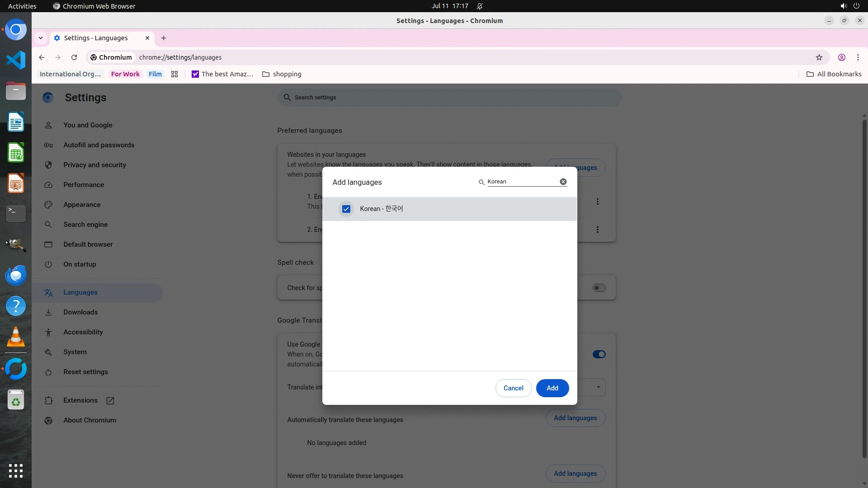Uncheck the Korean language checkbox

pos(346,209)
